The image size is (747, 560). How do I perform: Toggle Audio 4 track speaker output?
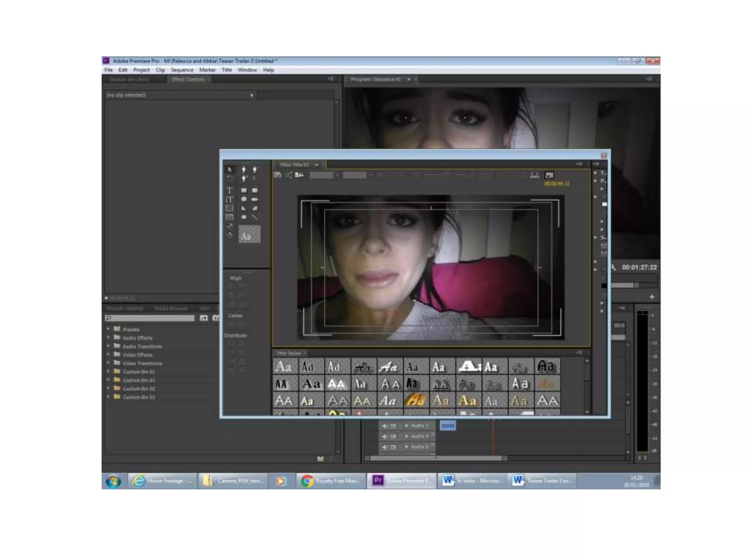pyautogui.click(x=384, y=436)
